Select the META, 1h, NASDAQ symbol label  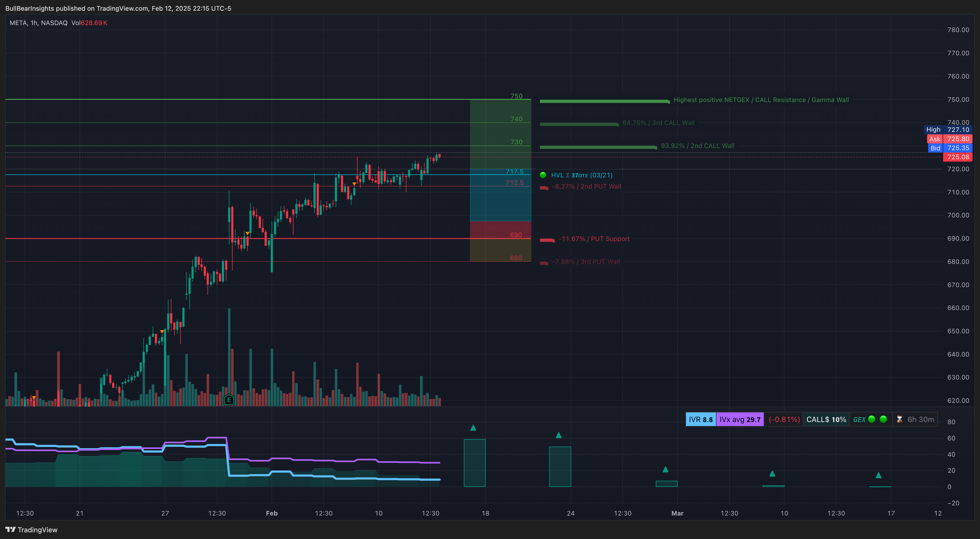[38, 23]
